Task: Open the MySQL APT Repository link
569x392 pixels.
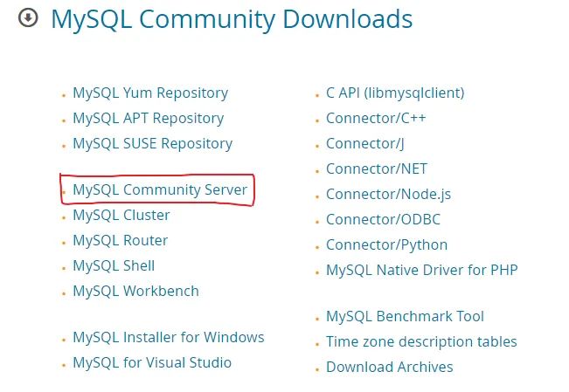Action: click(149, 119)
